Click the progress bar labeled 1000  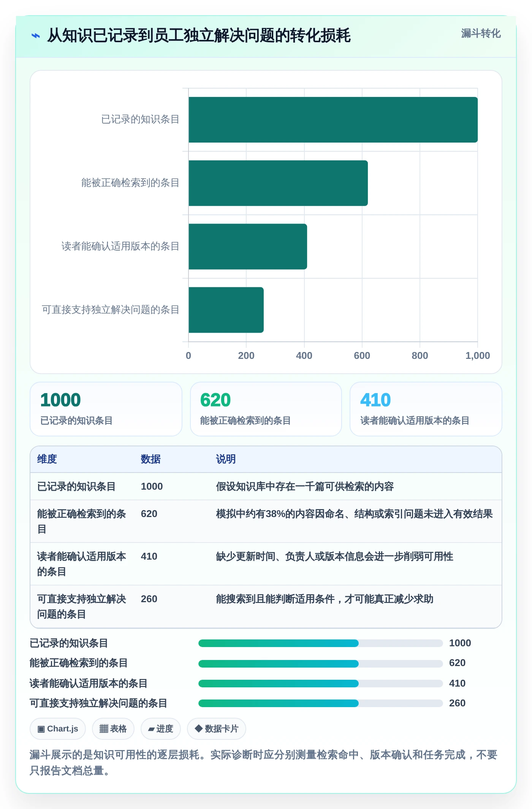(x=320, y=643)
